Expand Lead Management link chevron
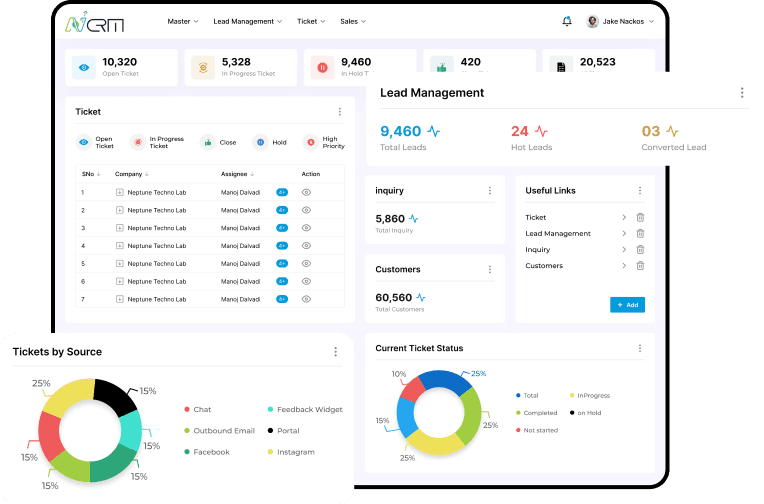764x504 pixels. click(623, 234)
